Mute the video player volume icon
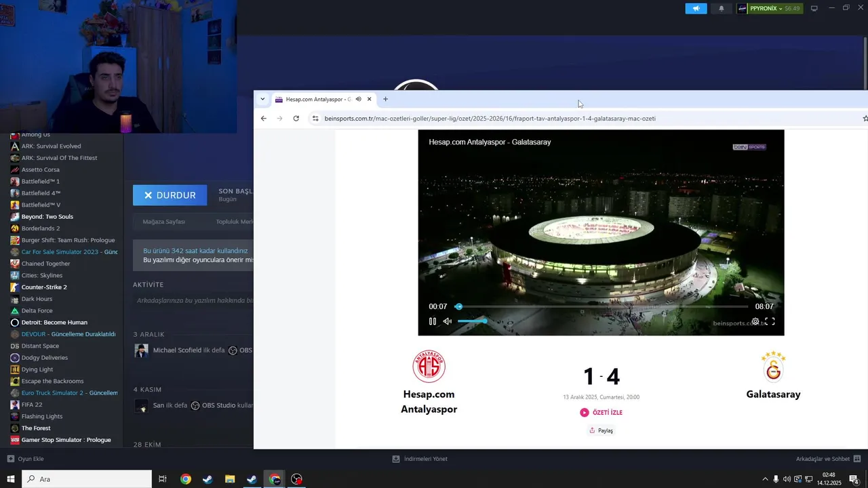The width and height of the screenshot is (868, 488). click(x=448, y=321)
